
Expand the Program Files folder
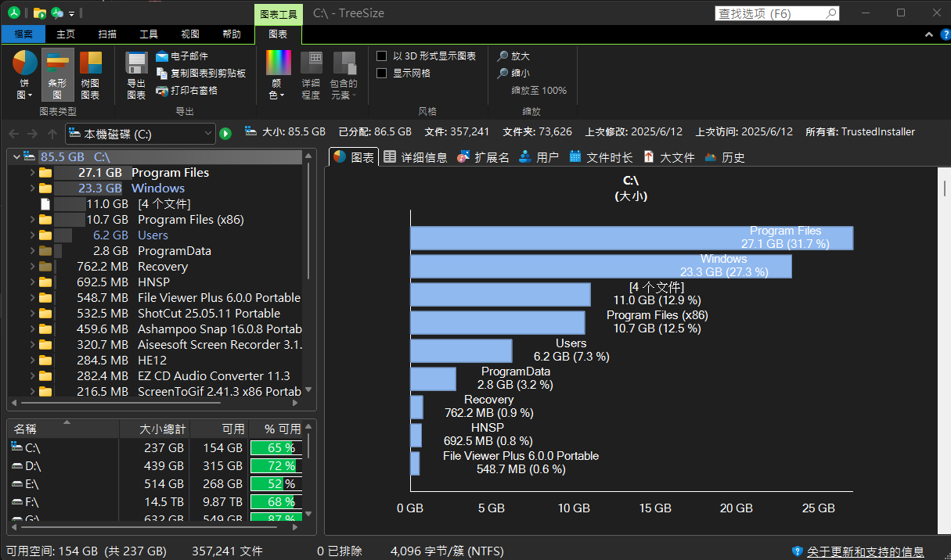click(32, 172)
